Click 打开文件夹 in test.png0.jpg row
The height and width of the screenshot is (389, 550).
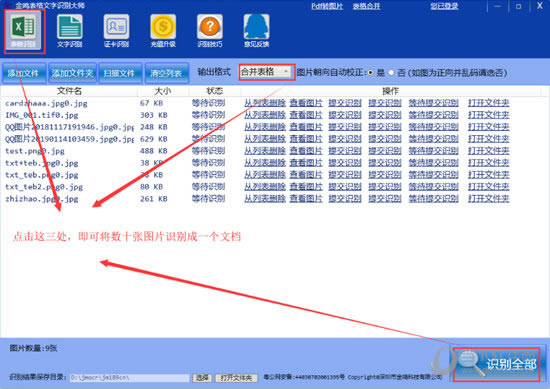click(x=489, y=151)
